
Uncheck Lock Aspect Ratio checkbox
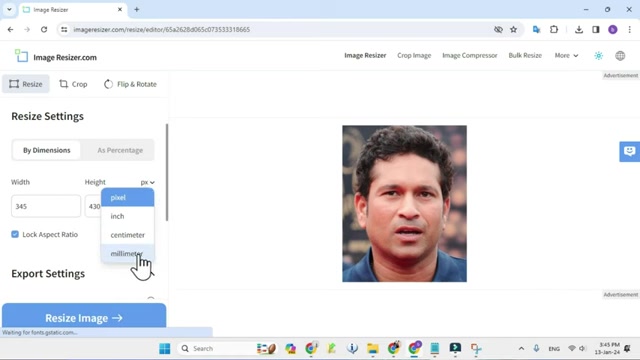[x=15, y=234]
